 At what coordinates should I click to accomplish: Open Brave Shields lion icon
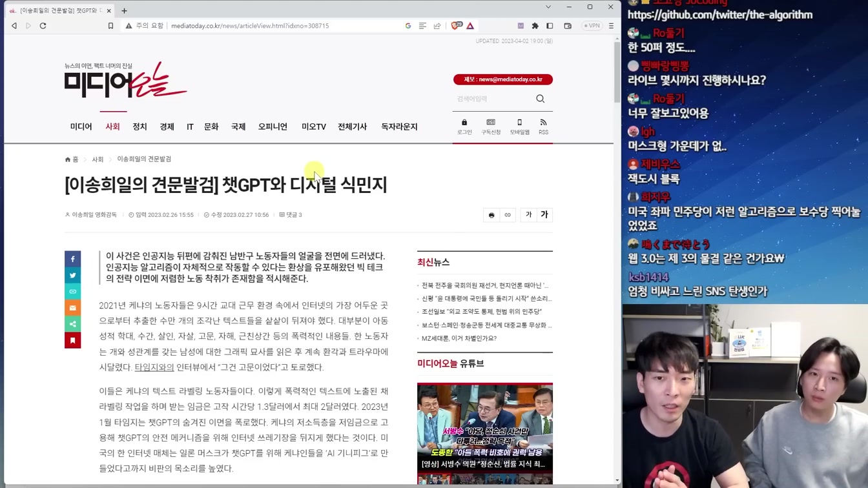click(x=456, y=26)
